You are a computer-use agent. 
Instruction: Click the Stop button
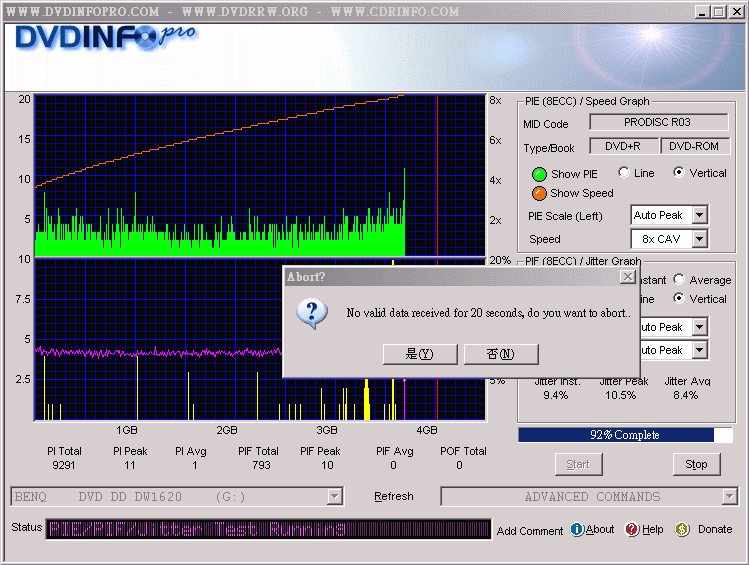[x=696, y=464]
